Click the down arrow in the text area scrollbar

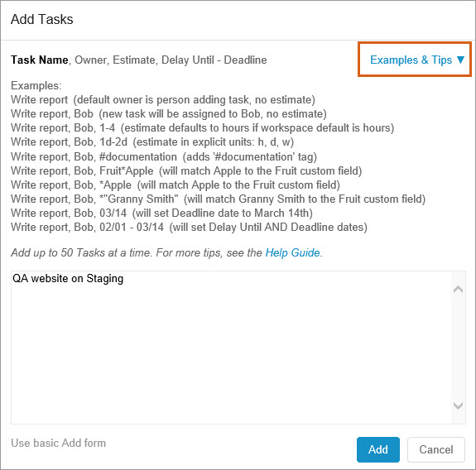coord(458,405)
